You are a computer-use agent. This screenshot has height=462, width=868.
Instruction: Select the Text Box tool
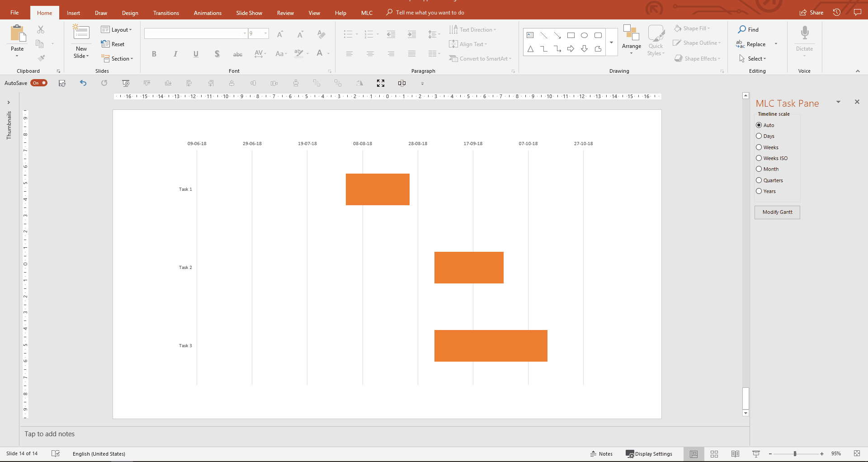point(530,35)
